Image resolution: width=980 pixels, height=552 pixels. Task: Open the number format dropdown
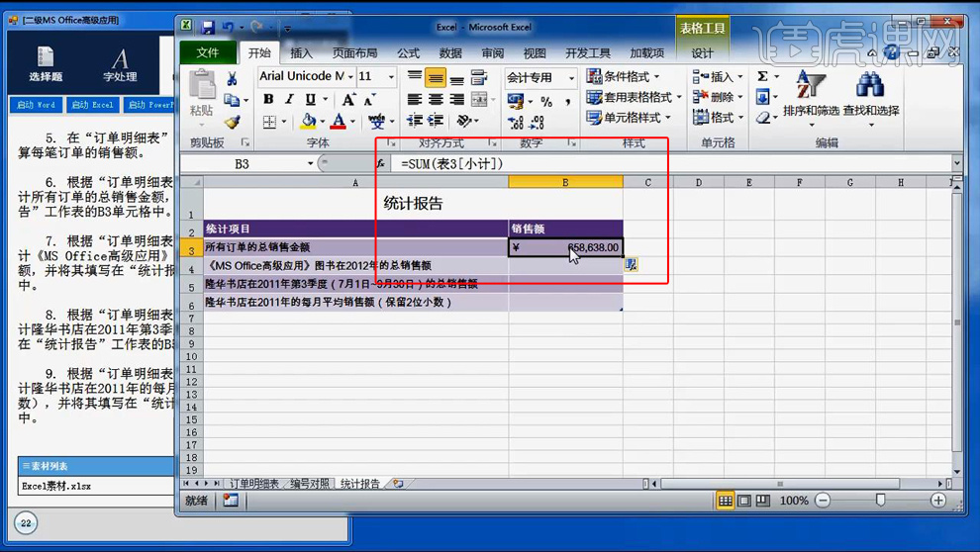[x=571, y=78]
